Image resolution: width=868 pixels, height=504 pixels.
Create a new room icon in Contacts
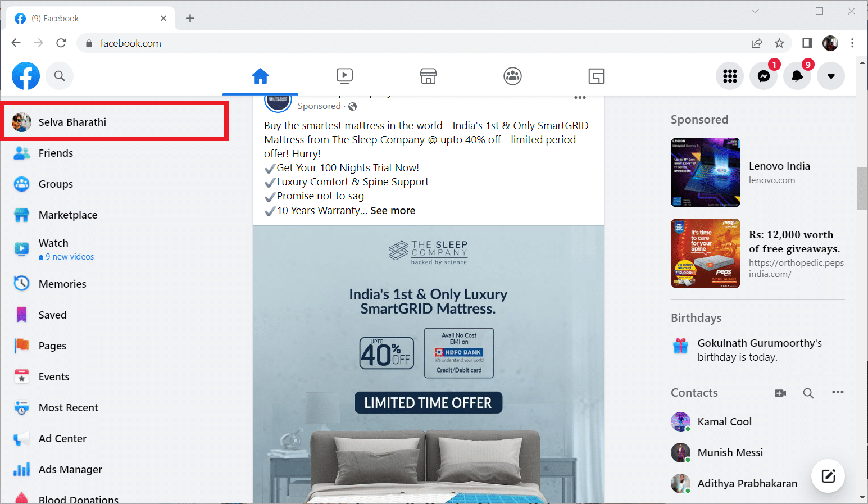(780, 393)
